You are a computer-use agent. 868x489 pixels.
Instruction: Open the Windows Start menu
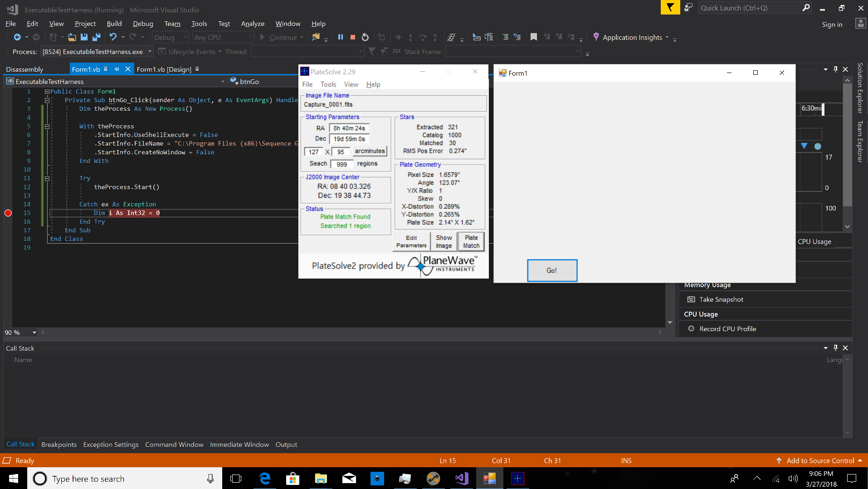(14, 479)
